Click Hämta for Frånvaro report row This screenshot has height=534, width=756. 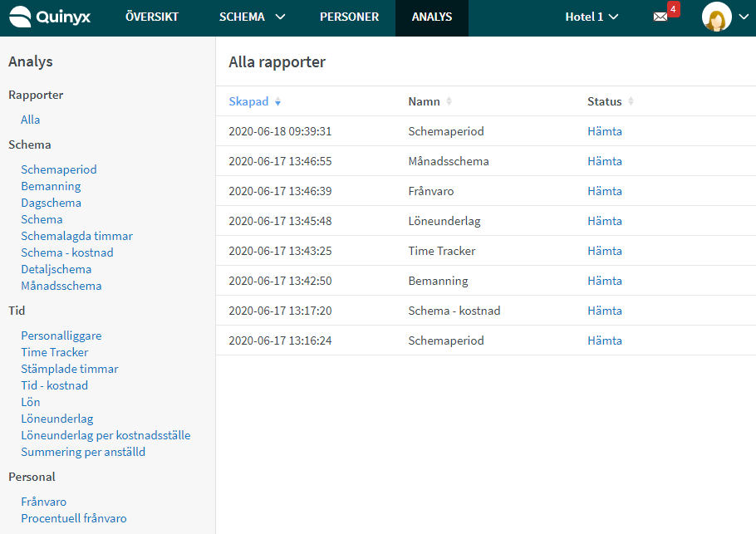click(x=605, y=191)
